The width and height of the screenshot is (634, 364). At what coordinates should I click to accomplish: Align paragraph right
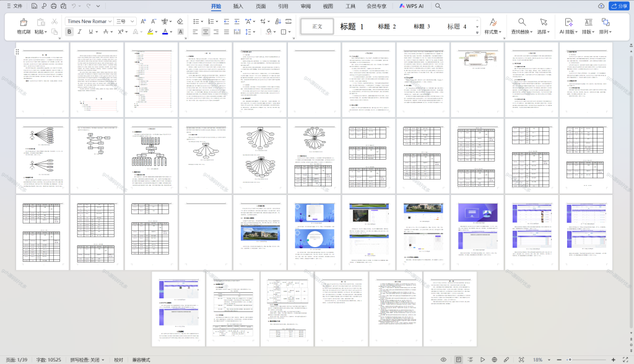(216, 32)
